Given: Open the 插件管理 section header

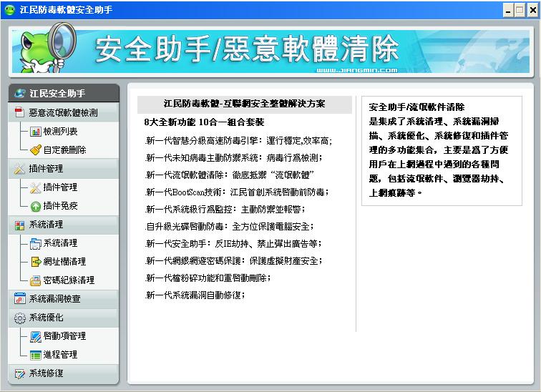Looking at the screenshot, I should [64, 169].
